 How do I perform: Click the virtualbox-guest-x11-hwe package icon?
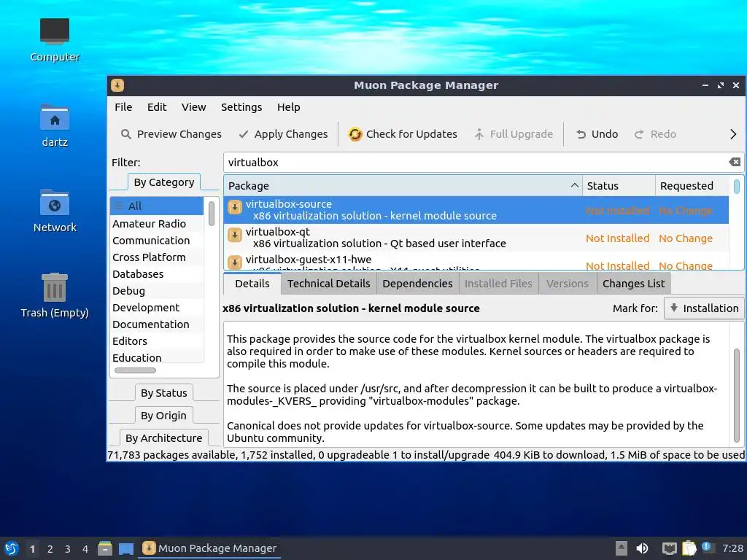(x=234, y=262)
